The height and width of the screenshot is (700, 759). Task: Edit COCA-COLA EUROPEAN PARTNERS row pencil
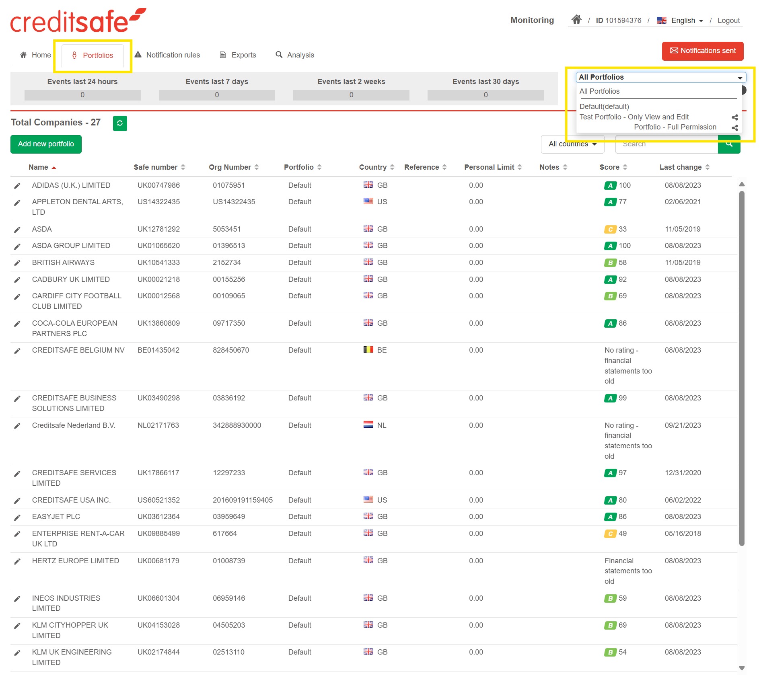(17, 324)
